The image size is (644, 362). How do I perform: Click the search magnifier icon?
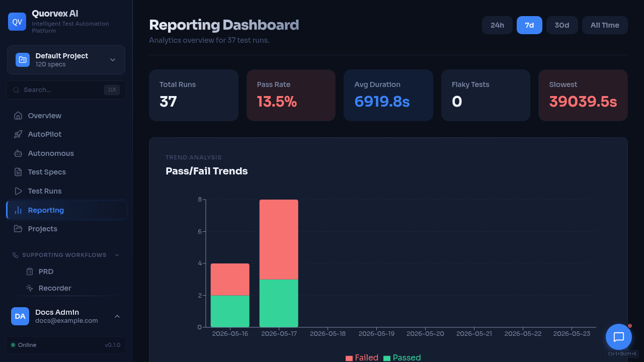point(16,90)
